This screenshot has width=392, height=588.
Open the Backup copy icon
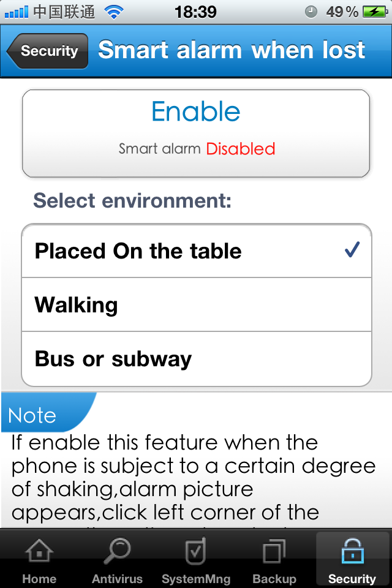point(274,551)
